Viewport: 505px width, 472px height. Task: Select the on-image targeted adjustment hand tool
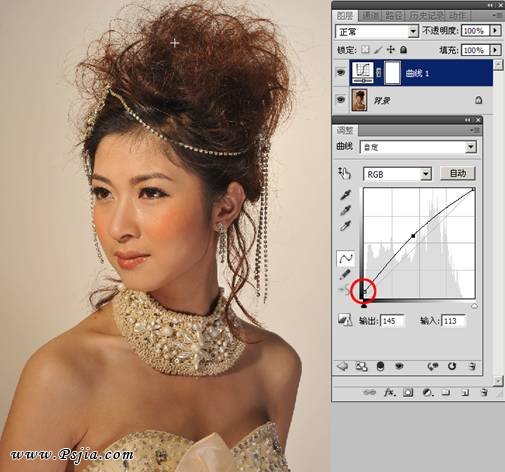click(x=345, y=174)
